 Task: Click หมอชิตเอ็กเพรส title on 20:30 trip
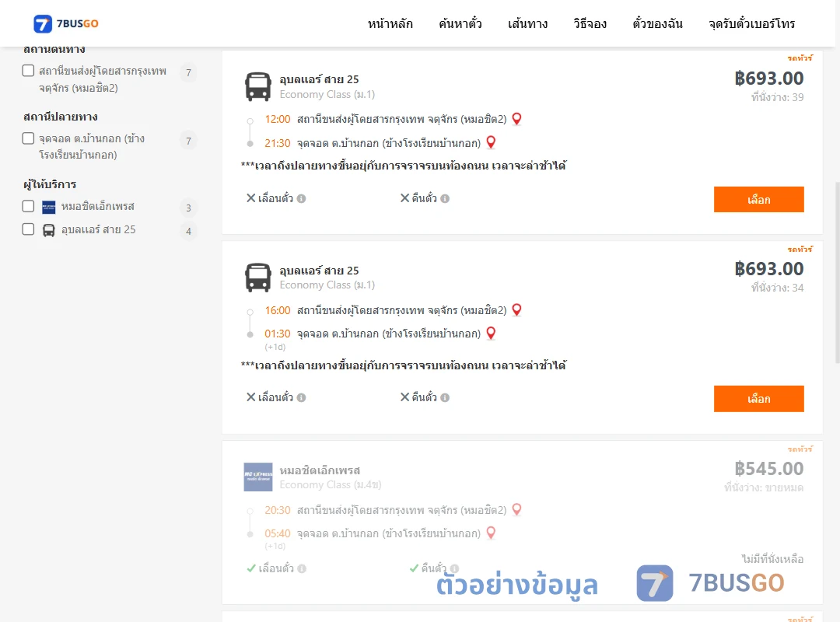point(320,470)
